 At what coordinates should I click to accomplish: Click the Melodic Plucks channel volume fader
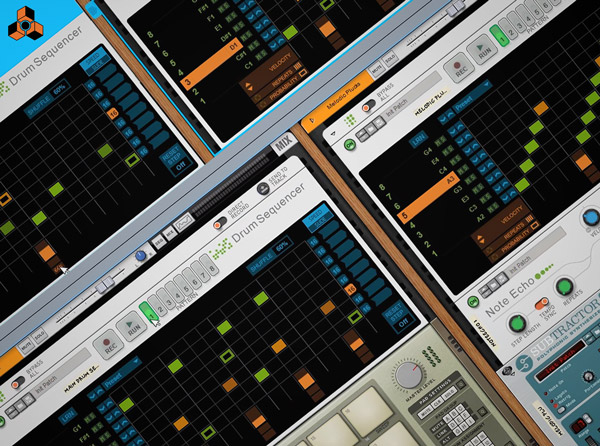point(455,8)
